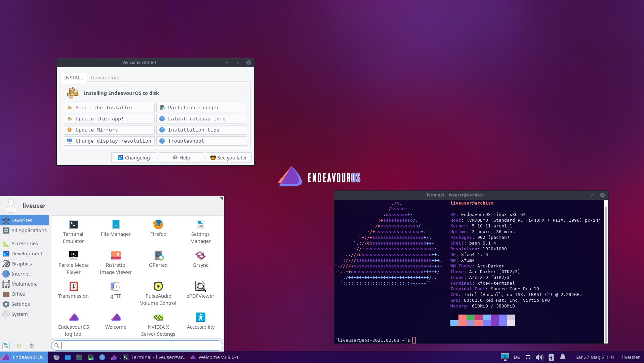644x363 pixels.
Task: Open the Changelog
Action: 134,158
